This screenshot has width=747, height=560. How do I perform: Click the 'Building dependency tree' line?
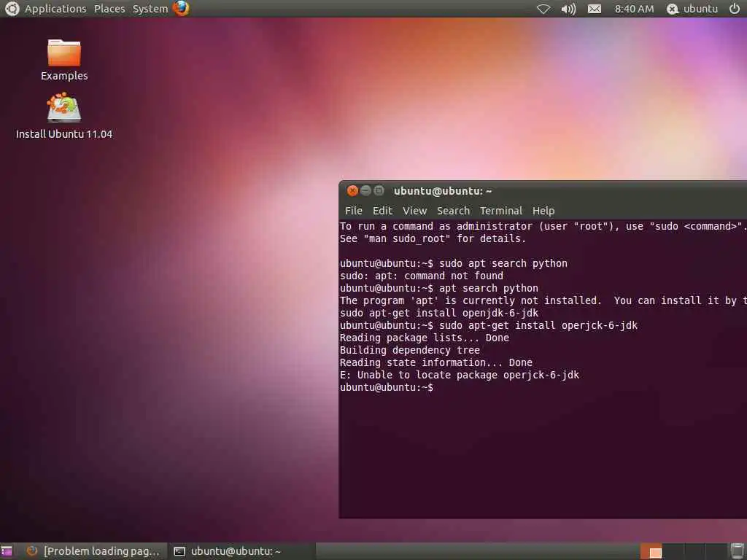(410, 350)
